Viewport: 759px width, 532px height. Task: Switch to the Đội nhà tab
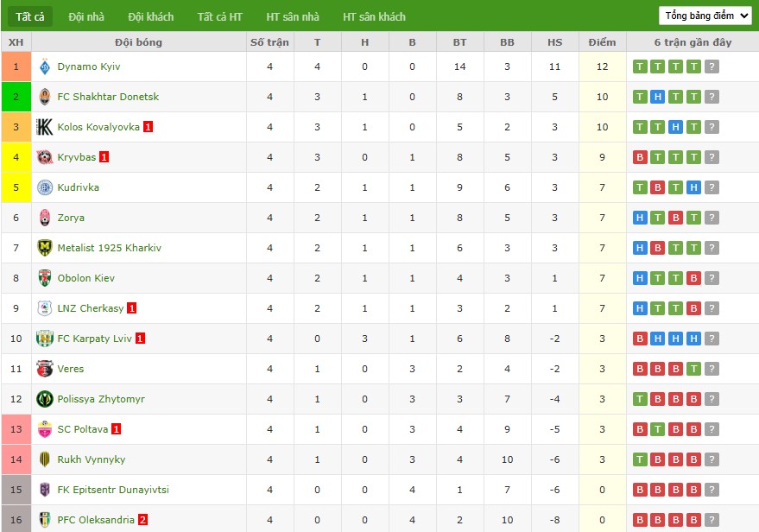(x=86, y=16)
